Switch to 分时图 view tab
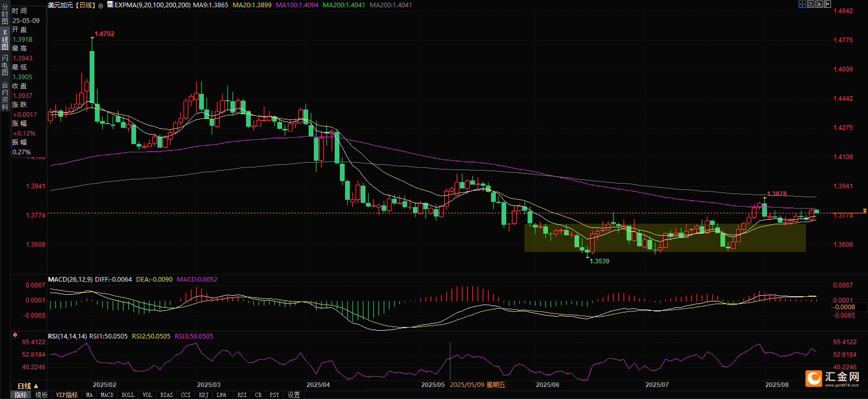The image size is (868, 399). click(5, 14)
